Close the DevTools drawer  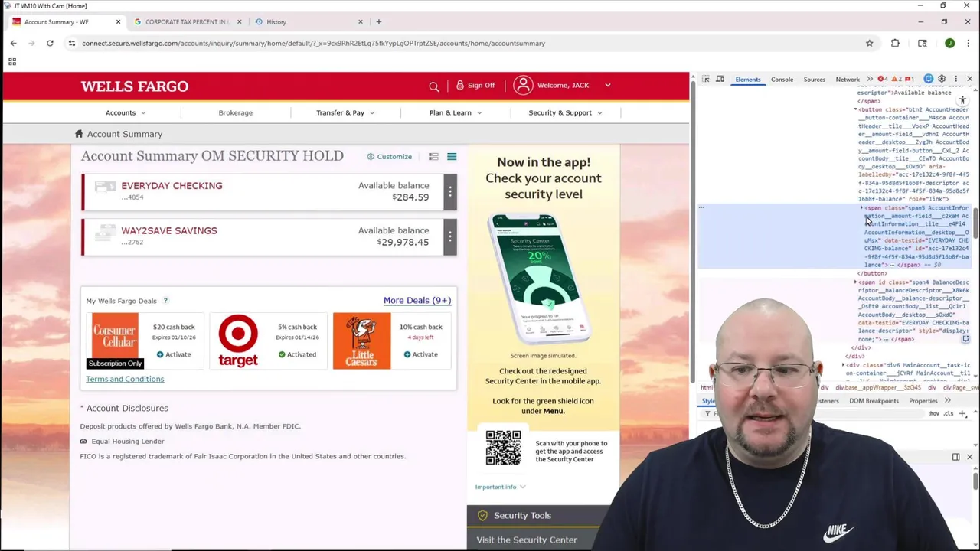(969, 457)
